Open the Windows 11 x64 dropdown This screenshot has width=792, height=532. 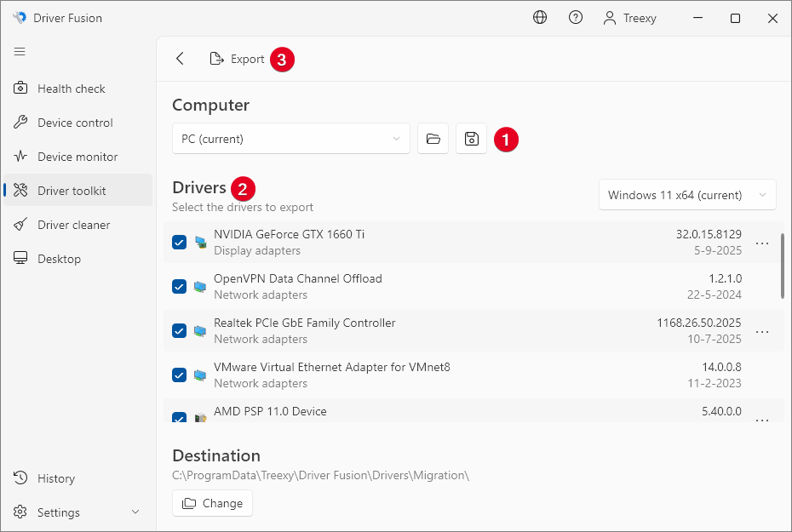click(x=687, y=195)
